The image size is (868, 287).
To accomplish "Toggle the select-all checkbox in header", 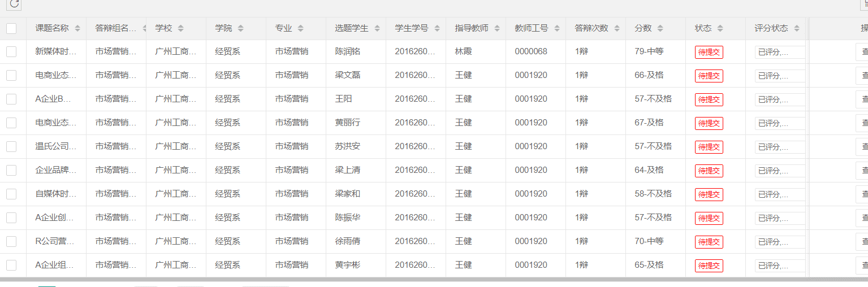I will click(x=11, y=28).
